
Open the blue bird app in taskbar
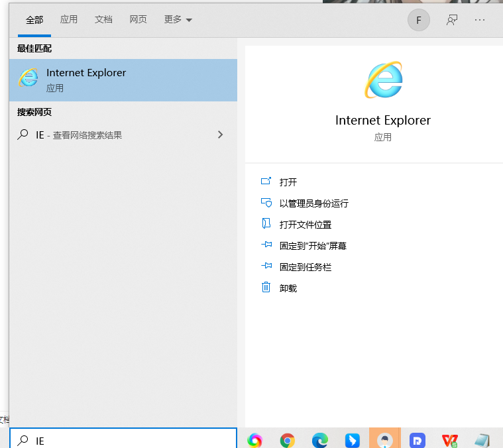352,440
